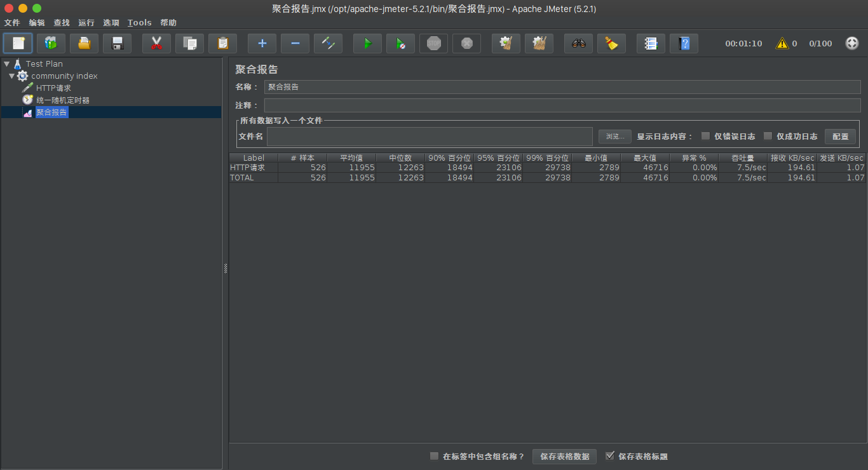Click the 注释 input field
Screen dimensions: 868x470
click(x=562, y=105)
